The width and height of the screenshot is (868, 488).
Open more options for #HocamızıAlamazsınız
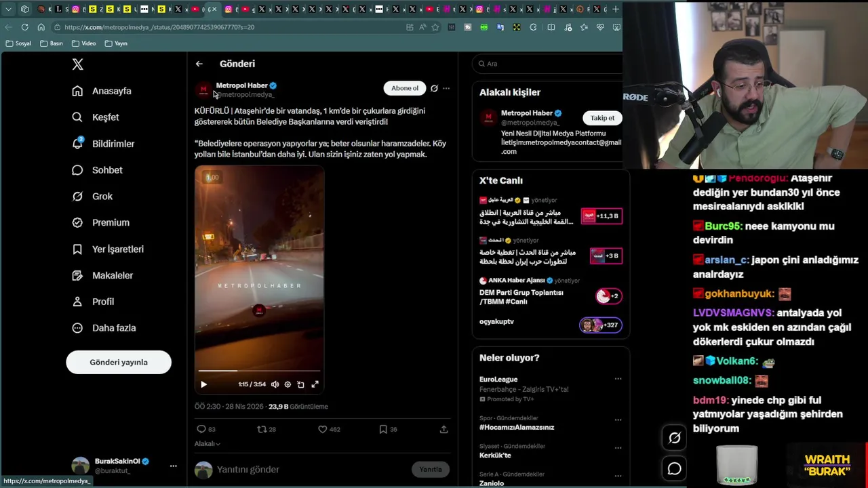618,420
